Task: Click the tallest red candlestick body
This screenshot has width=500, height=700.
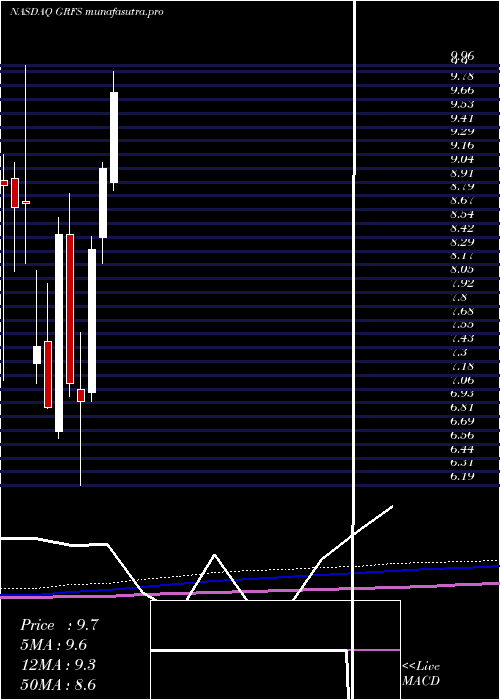Action: click(x=70, y=309)
